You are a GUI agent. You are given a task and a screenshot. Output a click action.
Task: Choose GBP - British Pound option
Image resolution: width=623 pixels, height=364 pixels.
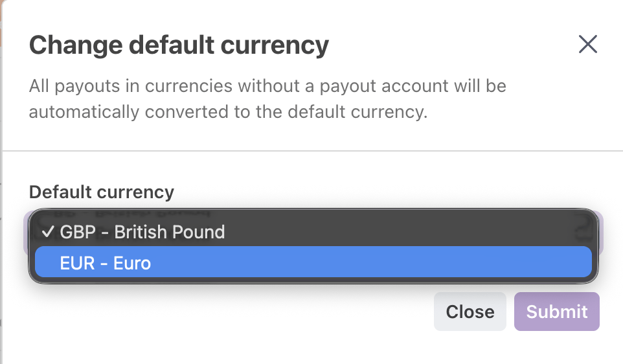pos(142,232)
